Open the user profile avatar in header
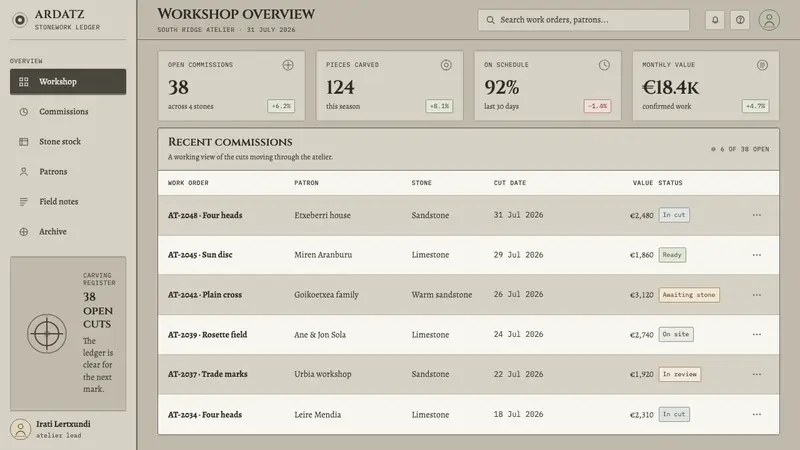Image resolution: width=800 pixels, height=450 pixels. click(x=769, y=20)
